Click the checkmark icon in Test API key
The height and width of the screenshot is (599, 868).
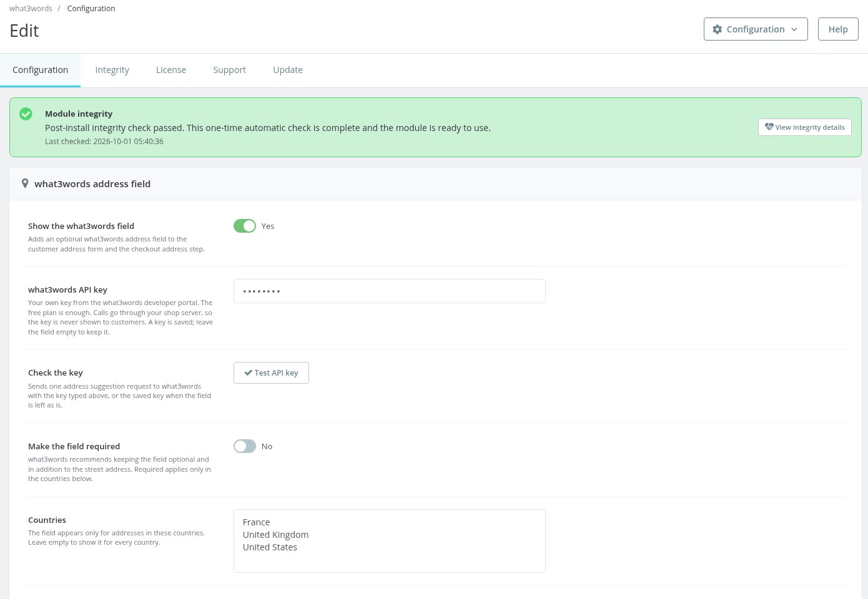pyautogui.click(x=248, y=373)
